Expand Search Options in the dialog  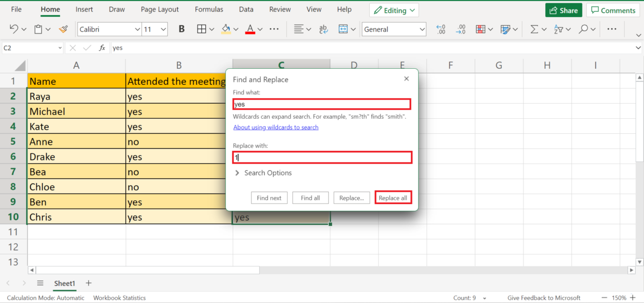263,173
